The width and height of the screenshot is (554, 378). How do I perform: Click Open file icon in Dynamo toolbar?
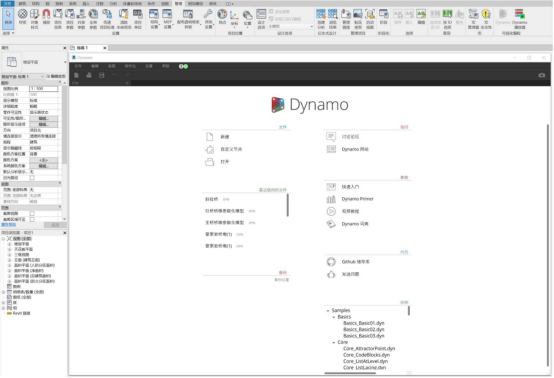click(x=89, y=75)
